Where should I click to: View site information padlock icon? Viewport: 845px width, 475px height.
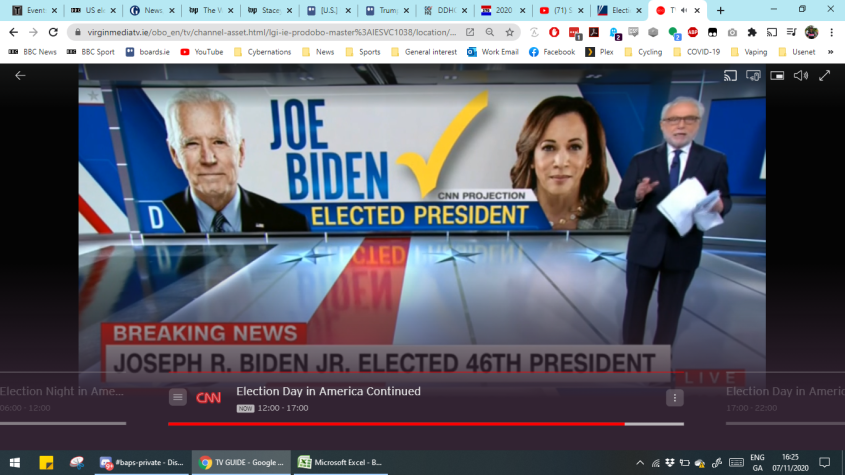click(x=78, y=32)
